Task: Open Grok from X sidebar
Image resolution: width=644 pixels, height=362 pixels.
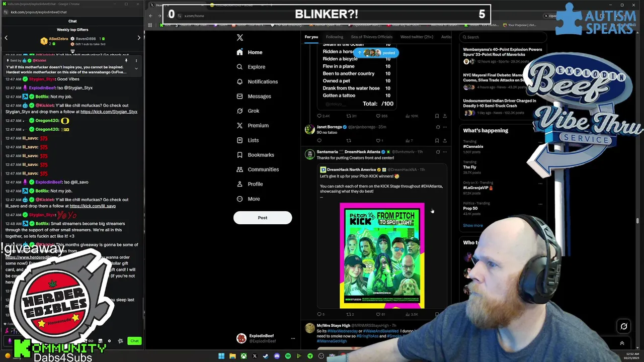Action: click(x=248, y=111)
